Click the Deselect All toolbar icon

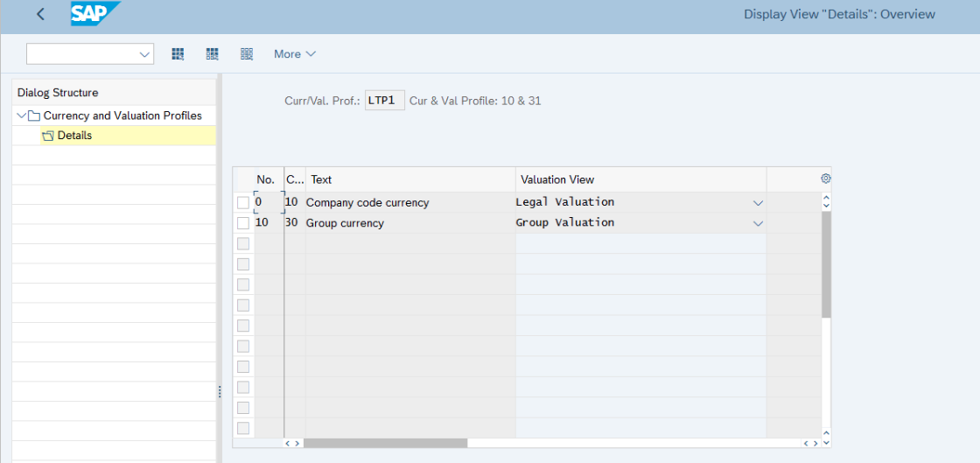tap(247, 54)
